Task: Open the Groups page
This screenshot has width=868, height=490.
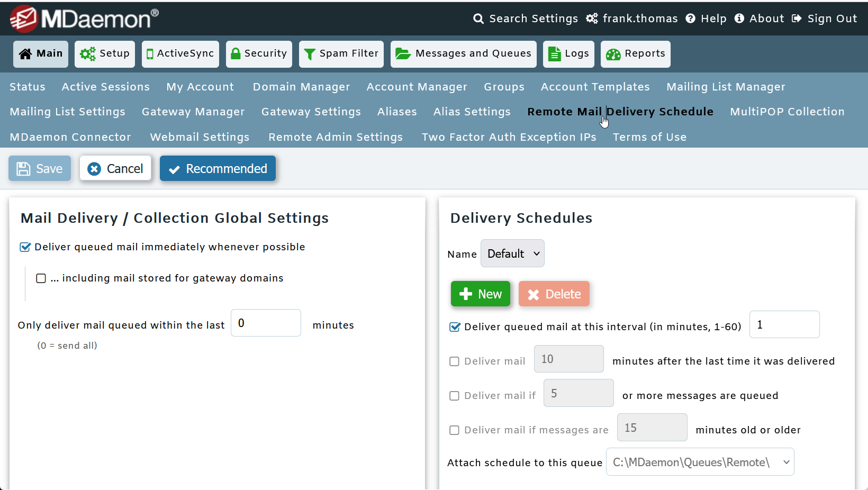Action: click(x=504, y=87)
